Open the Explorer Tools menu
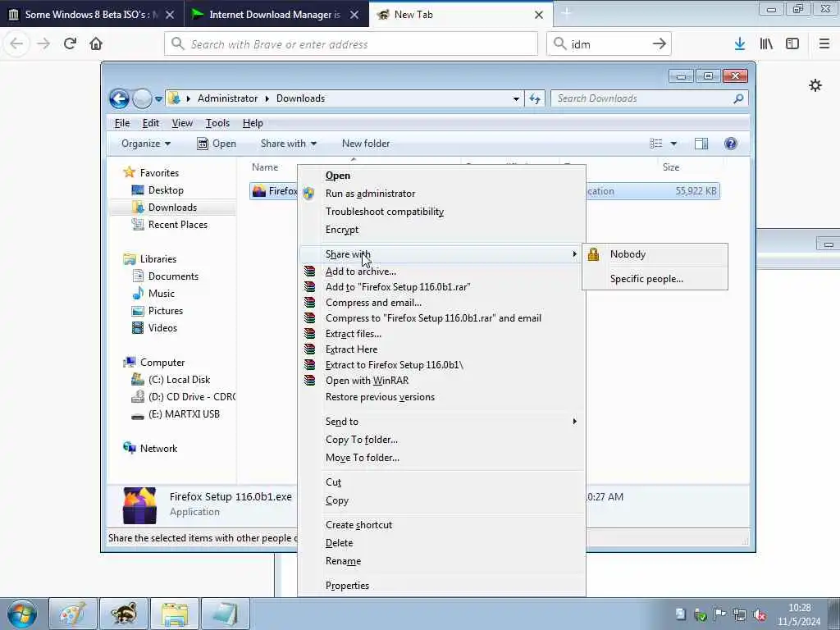This screenshot has height=630, width=840. point(217,123)
